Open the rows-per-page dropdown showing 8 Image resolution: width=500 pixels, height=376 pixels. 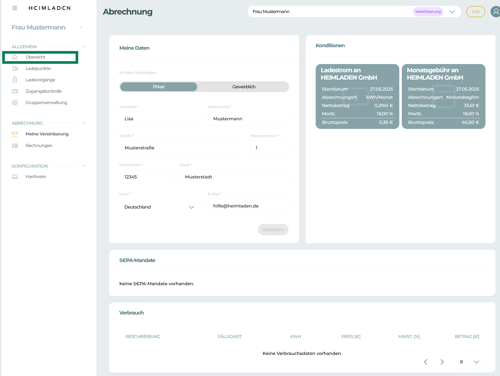pyautogui.click(x=469, y=362)
